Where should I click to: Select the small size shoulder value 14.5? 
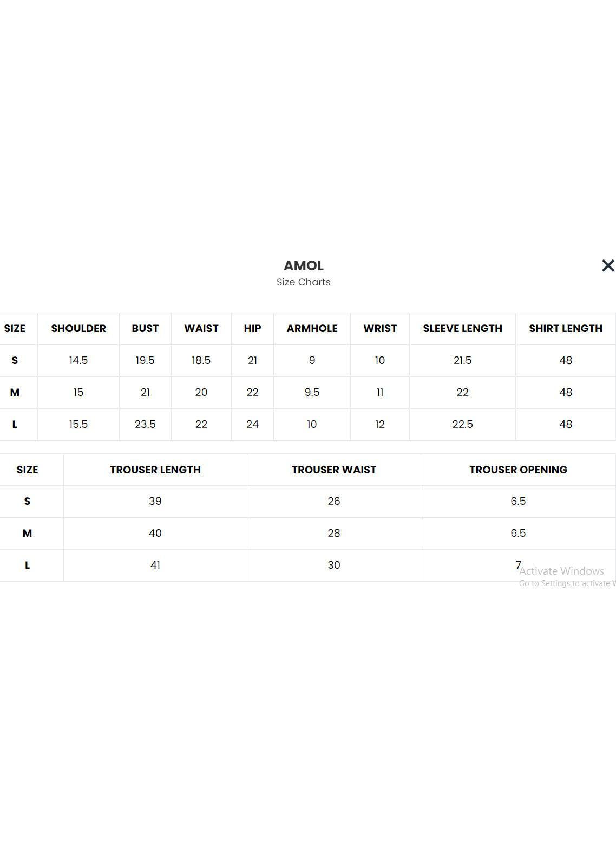[78, 360]
